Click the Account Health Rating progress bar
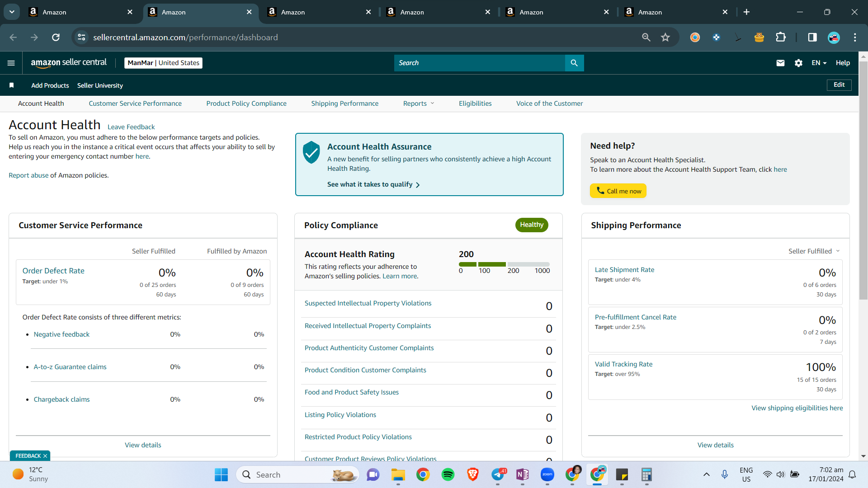 pyautogui.click(x=504, y=264)
